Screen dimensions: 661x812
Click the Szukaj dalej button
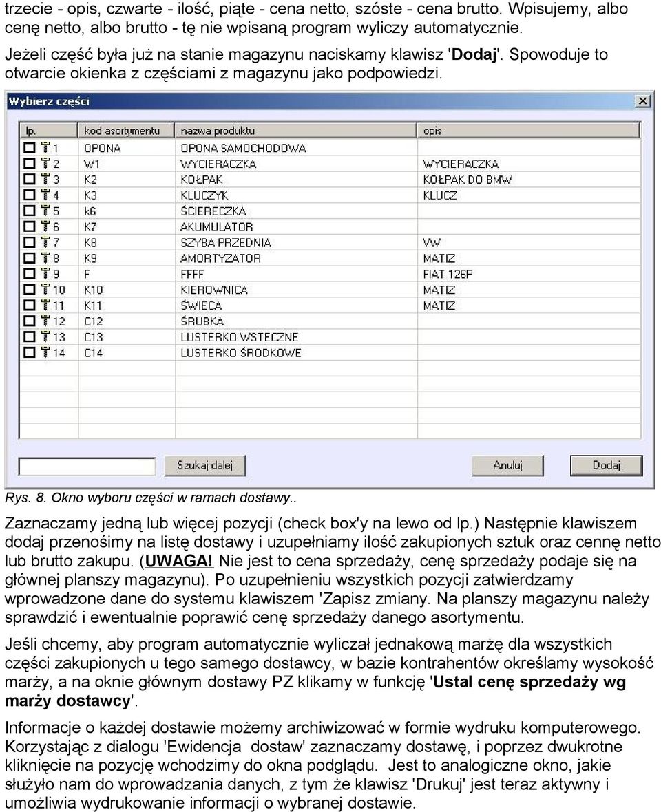[204, 465]
